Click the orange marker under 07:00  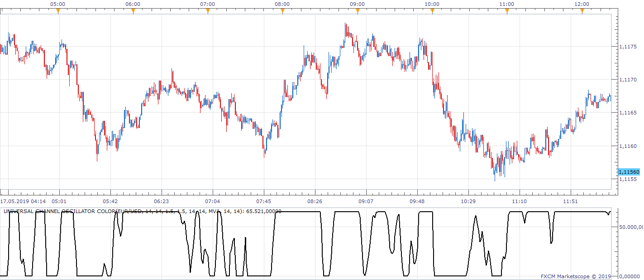tap(207, 11)
